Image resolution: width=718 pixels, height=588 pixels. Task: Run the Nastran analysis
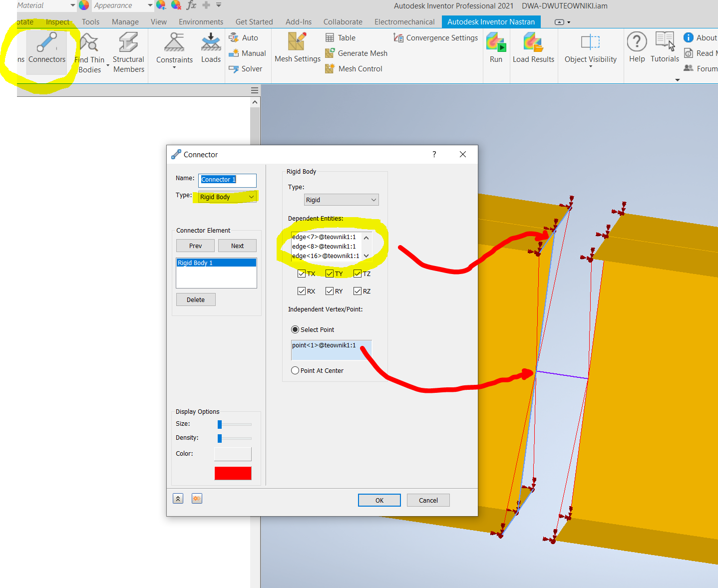point(496,46)
